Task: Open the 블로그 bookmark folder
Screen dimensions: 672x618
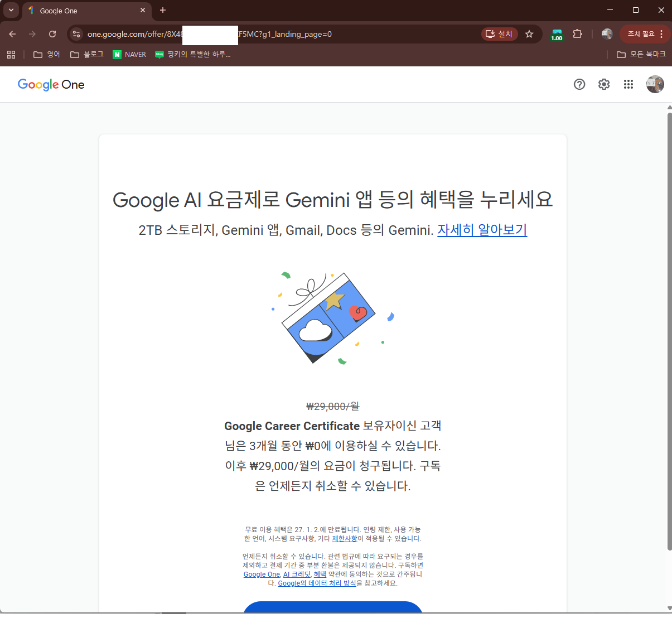Action: [87, 54]
